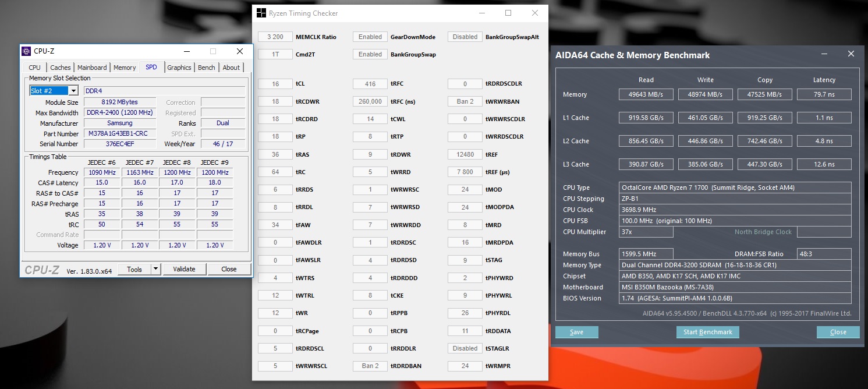Click the BankGroupSwap Enabled field

370,54
